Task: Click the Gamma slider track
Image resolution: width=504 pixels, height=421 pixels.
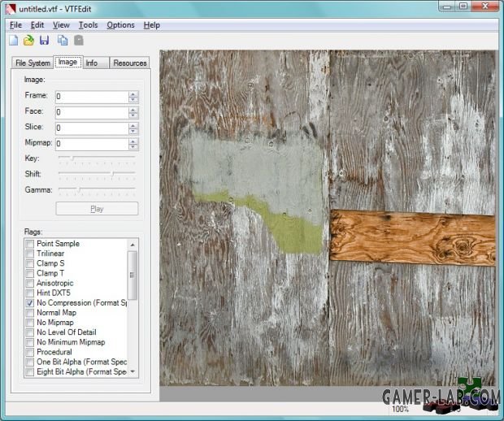Action: (x=97, y=189)
